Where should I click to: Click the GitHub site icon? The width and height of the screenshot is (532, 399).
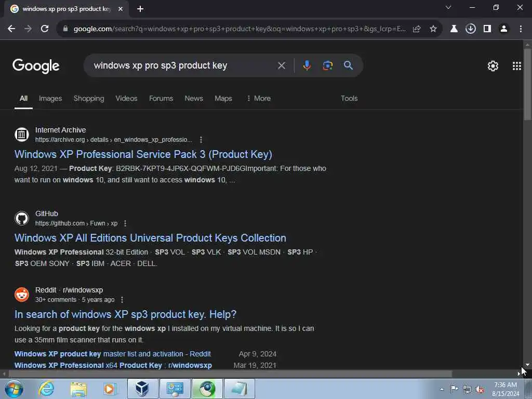[22, 218]
